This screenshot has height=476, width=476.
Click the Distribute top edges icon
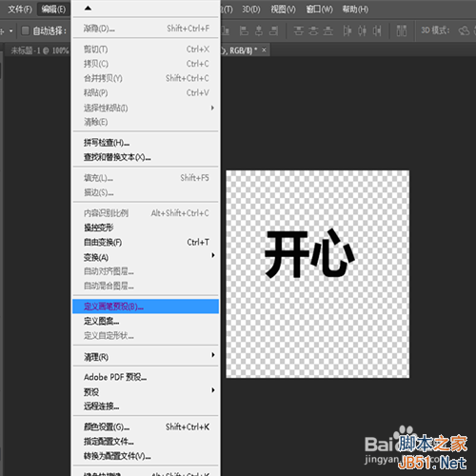point(298,30)
